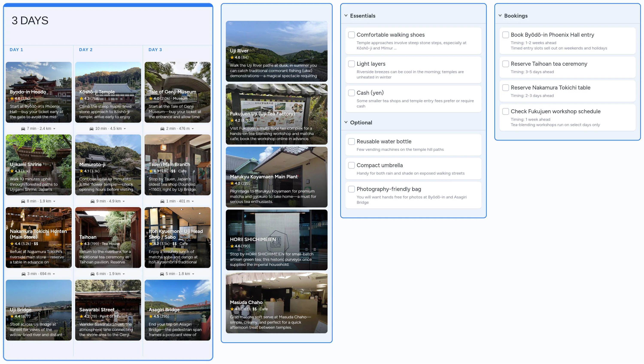Image resolution: width=644 pixels, height=364 pixels.
Task: Mark Book Byōdō-in Phoenix Hall entry as done
Action: coord(506,35)
